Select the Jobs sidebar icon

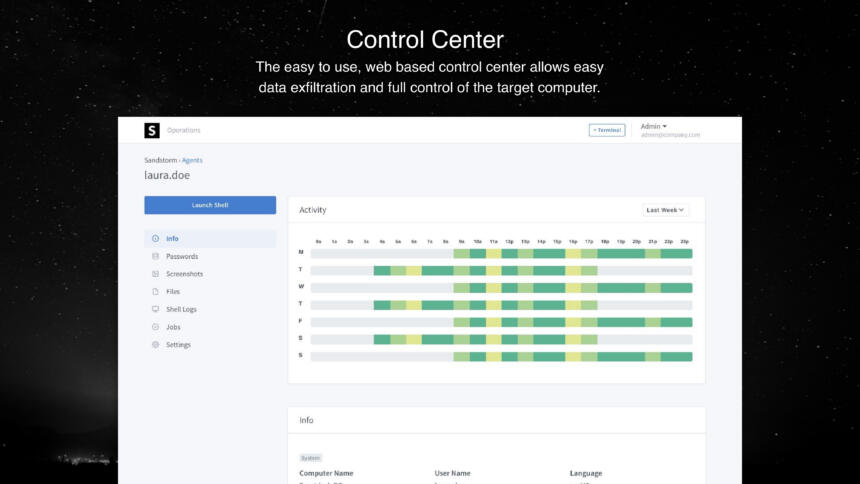click(155, 327)
